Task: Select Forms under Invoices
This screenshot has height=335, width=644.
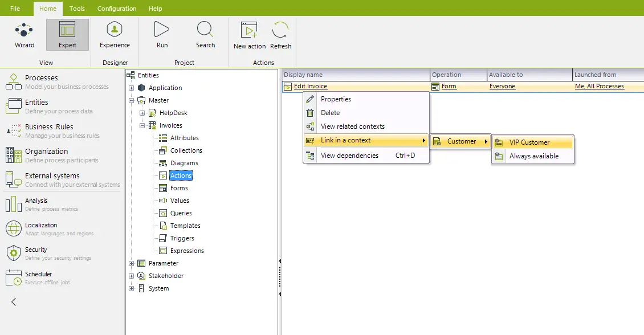Action: click(179, 188)
